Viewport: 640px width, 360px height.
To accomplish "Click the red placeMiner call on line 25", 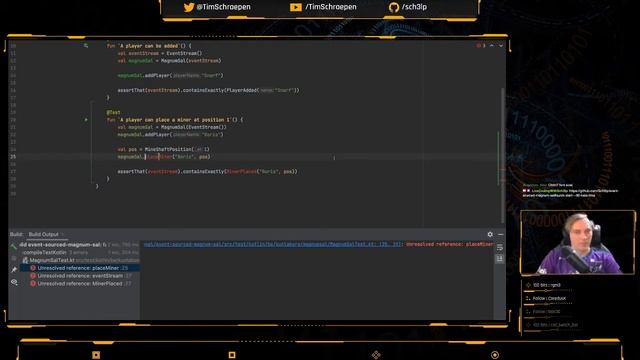I will [160, 157].
